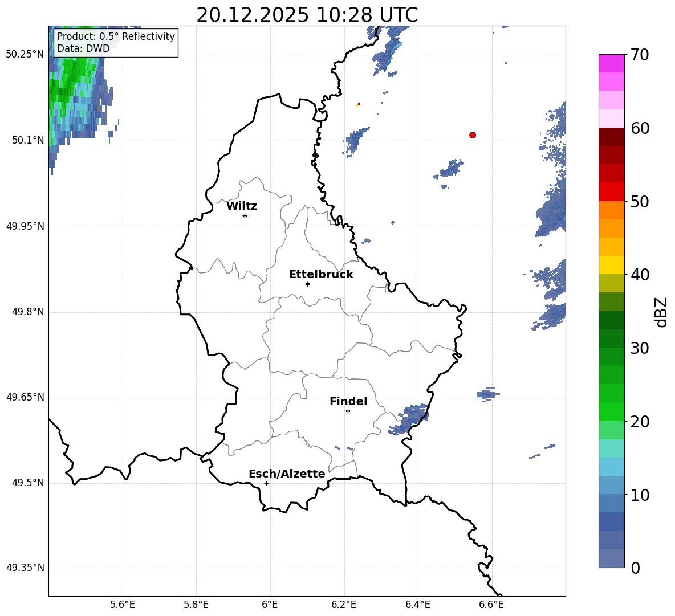
Task: Select the Findel city label
Action: (x=348, y=401)
